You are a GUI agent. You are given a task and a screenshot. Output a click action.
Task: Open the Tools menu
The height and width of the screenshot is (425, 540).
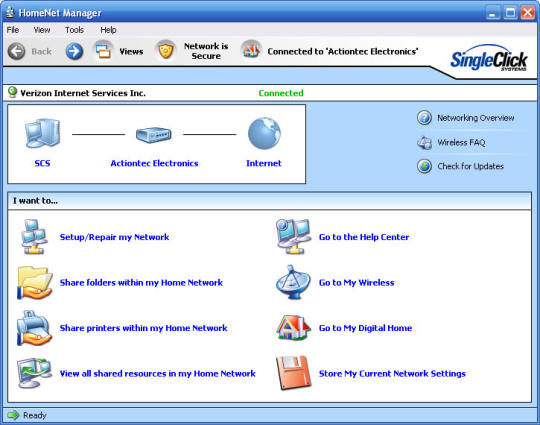pyautogui.click(x=74, y=30)
